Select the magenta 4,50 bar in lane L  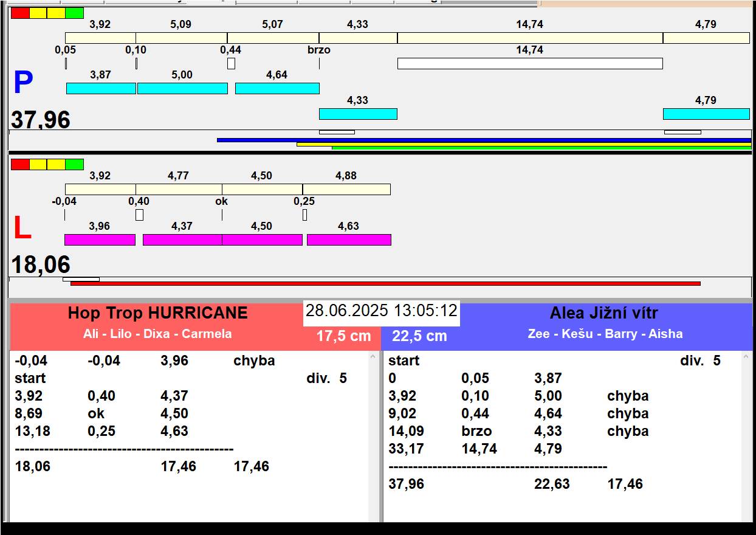(x=262, y=240)
